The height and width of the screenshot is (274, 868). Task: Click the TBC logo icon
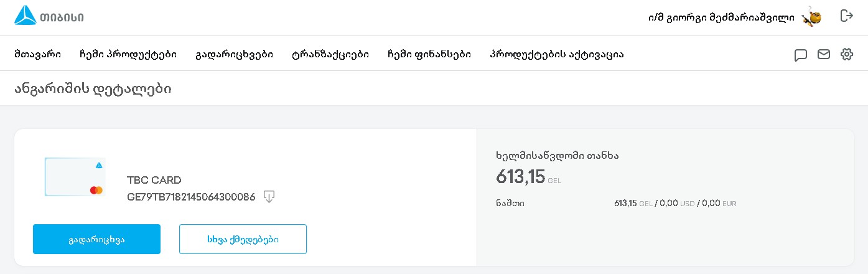coord(26,16)
